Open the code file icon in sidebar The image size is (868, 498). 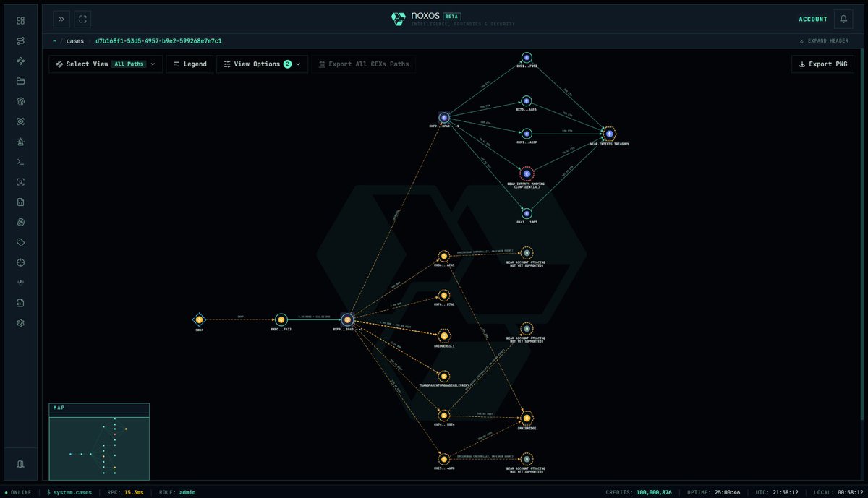tap(20, 202)
